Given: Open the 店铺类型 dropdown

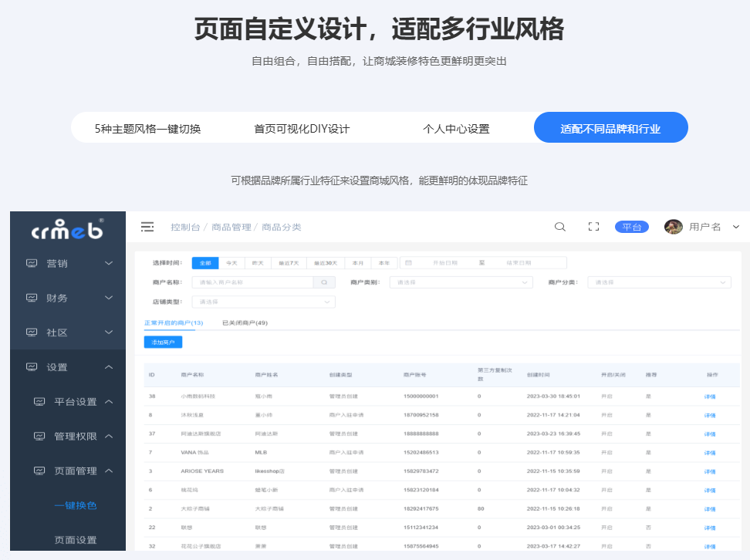Looking at the screenshot, I should click(262, 302).
